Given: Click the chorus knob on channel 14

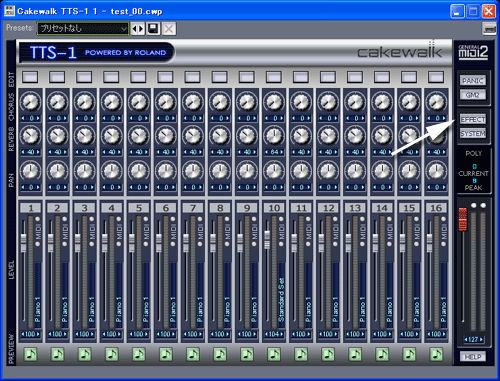Looking at the screenshot, I should pyautogui.click(x=382, y=102).
